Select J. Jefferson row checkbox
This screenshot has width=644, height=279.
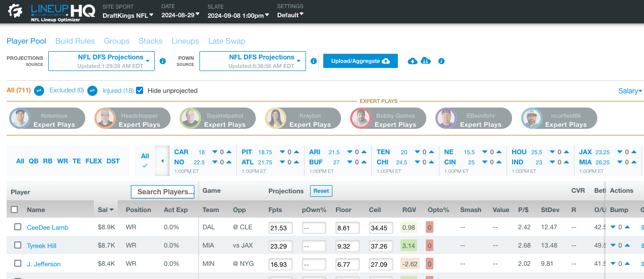[18, 264]
